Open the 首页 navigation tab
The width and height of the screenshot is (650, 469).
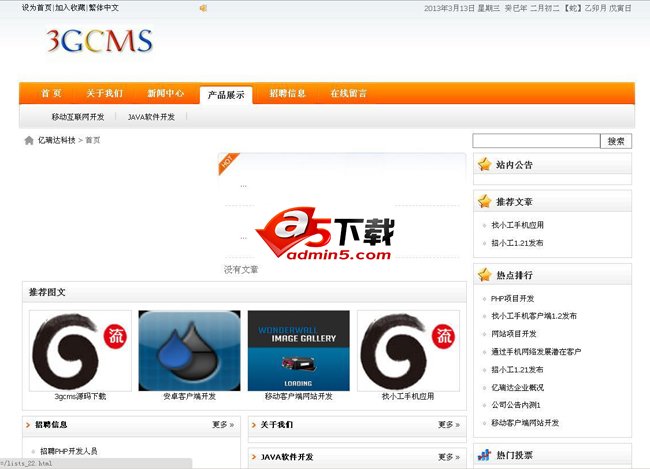tap(51, 93)
